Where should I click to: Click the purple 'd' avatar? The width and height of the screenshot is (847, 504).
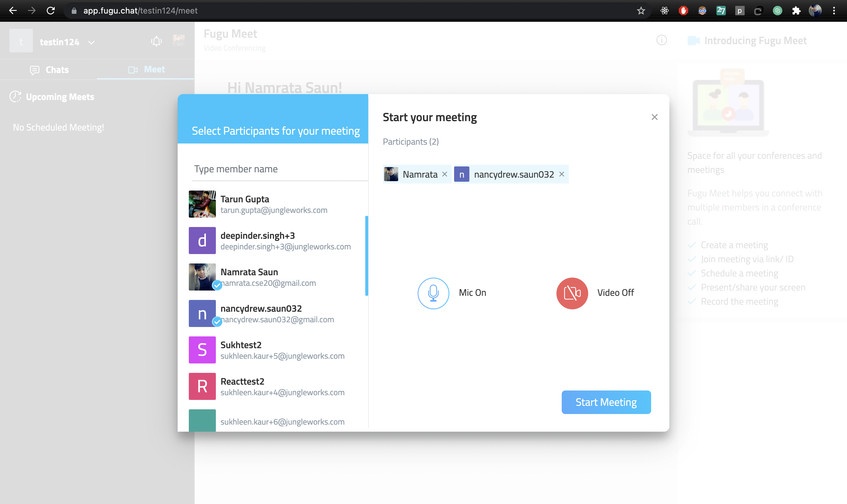click(202, 241)
